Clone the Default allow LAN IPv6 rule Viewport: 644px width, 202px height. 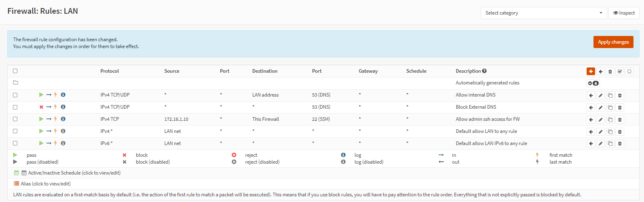(x=610, y=144)
